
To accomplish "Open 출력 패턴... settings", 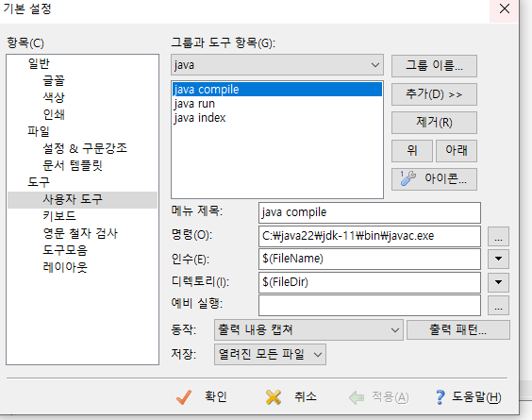I will (458, 329).
